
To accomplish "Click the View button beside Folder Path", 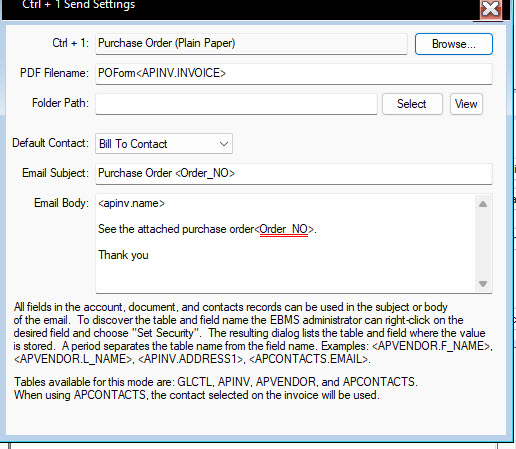I will coord(466,104).
